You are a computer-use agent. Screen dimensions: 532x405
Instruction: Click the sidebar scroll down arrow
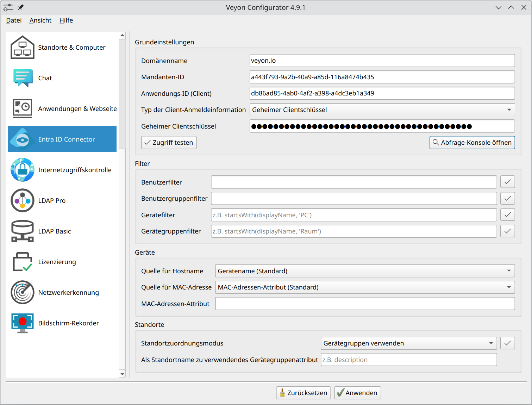[x=122, y=374]
